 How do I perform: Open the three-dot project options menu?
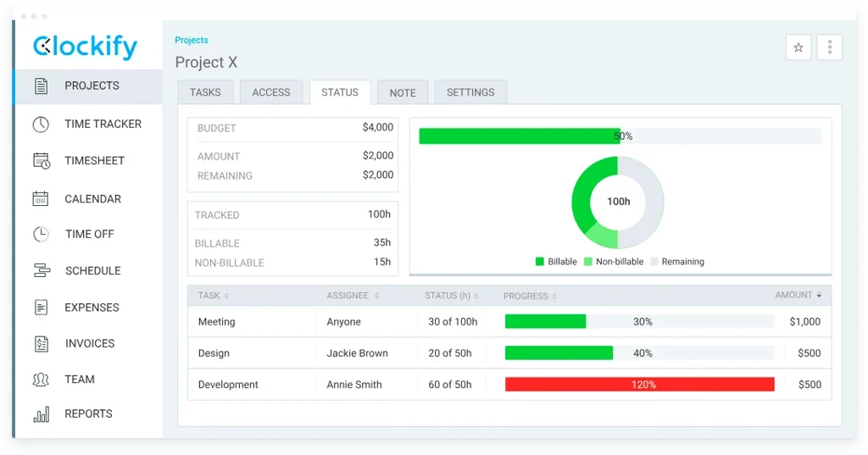(829, 47)
